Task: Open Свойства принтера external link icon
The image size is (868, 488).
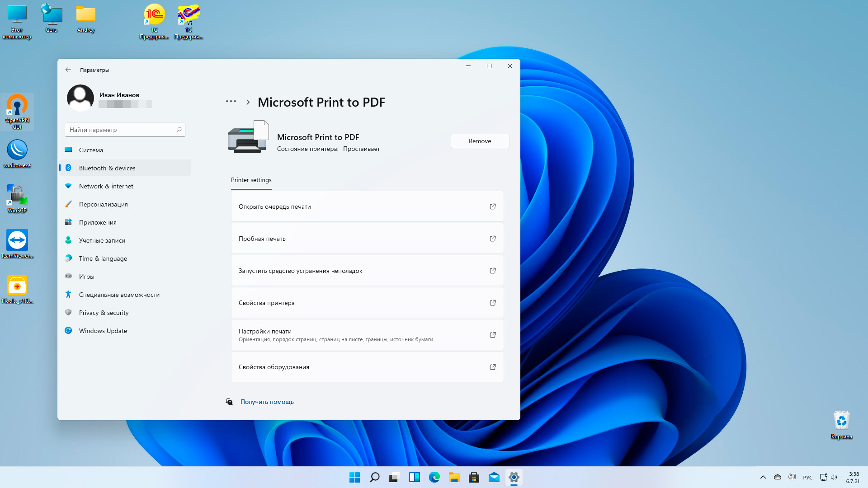Action: [x=493, y=303]
